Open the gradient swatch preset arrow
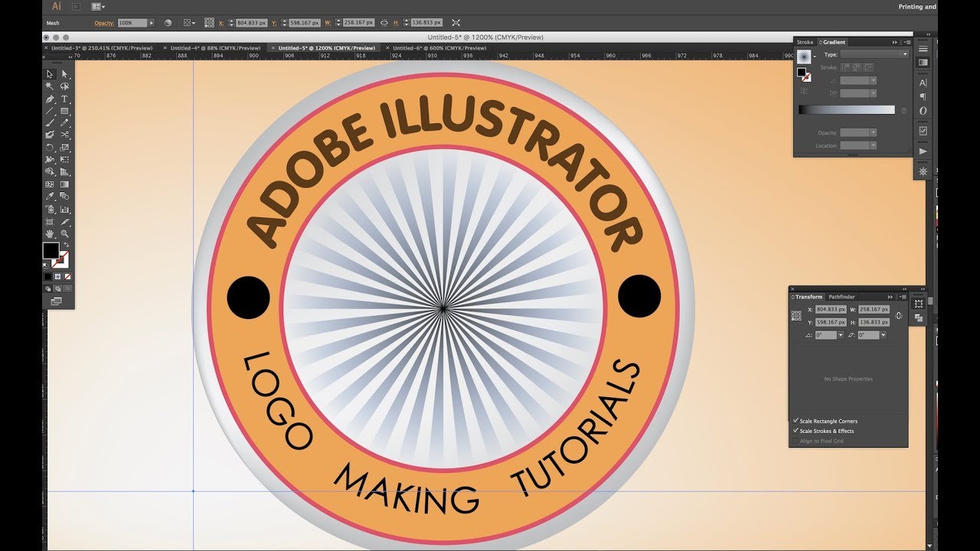The image size is (980, 551). (815, 56)
